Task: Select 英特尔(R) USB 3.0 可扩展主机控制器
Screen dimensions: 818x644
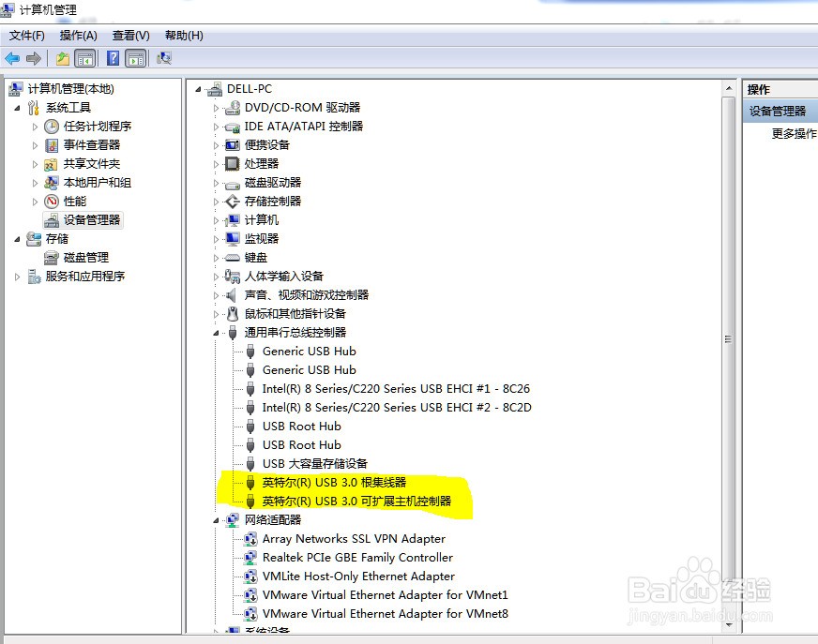Action: coord(356,502)
